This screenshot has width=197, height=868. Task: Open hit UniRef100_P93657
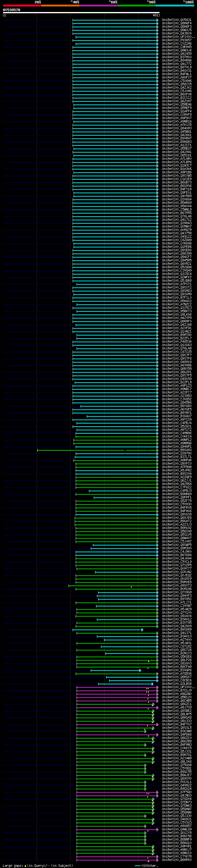tap(176, 40)
